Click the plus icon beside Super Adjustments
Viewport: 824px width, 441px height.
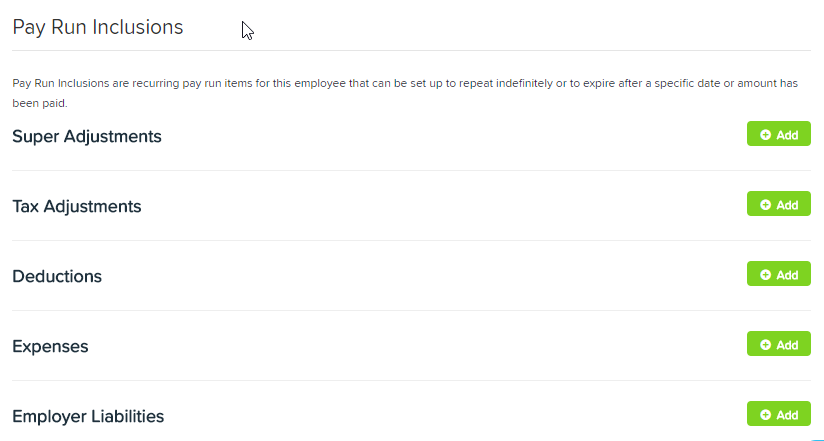coord(765,135)
